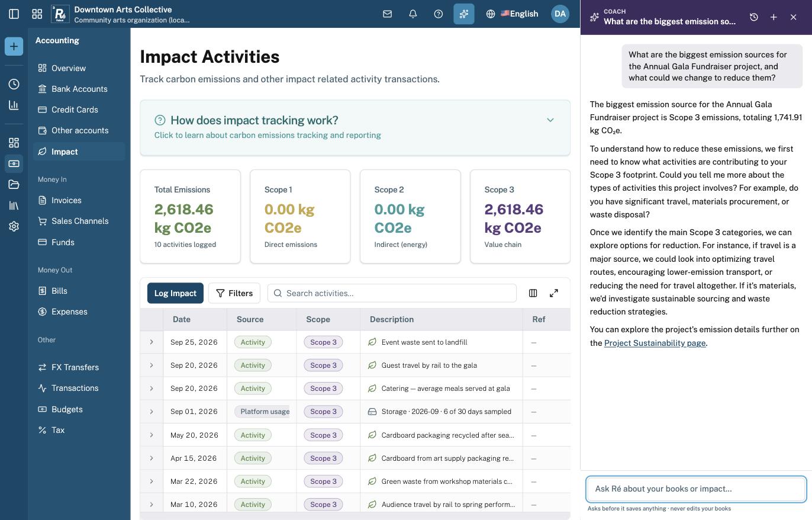
Task: Expand the Guest travel by rail row
Action: coord(152,365)
